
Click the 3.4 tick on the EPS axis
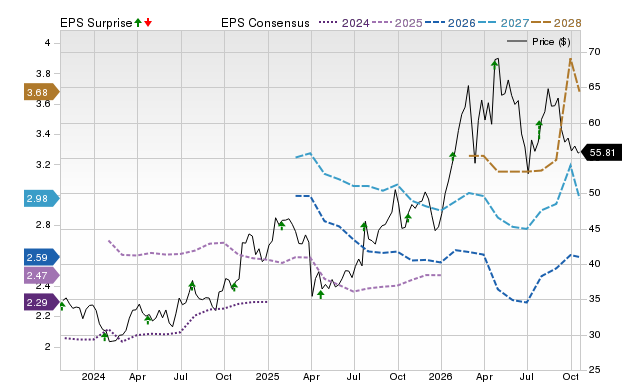[43, 134]
